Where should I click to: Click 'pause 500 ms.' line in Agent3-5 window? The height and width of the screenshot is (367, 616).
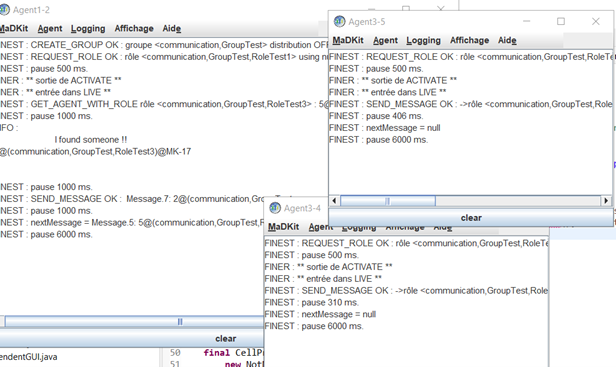376,69
